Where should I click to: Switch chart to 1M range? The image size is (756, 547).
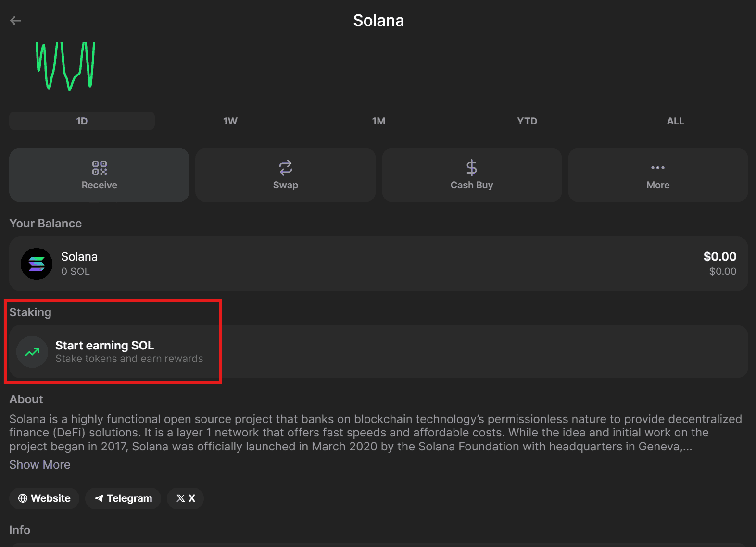tap(378, 121)
